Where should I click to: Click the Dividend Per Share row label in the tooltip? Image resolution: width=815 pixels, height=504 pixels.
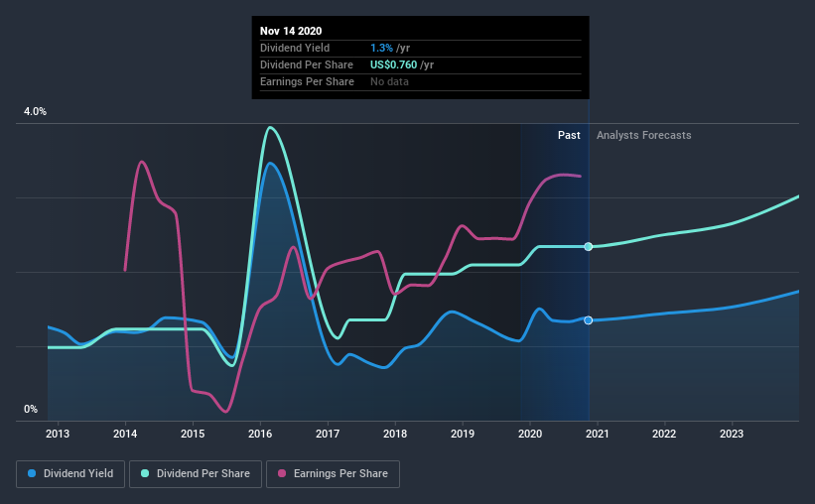tap(306, 64)
